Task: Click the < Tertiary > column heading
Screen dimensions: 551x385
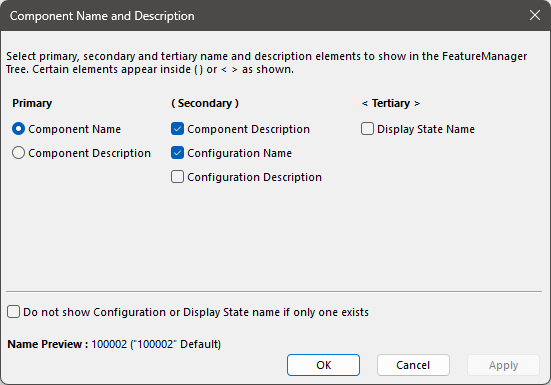Action: click(391, 103)
